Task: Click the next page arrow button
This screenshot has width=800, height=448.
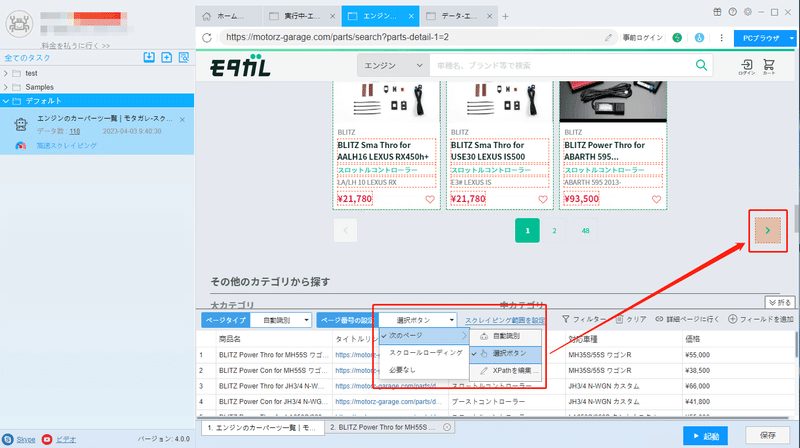Action: pos(768,231)
